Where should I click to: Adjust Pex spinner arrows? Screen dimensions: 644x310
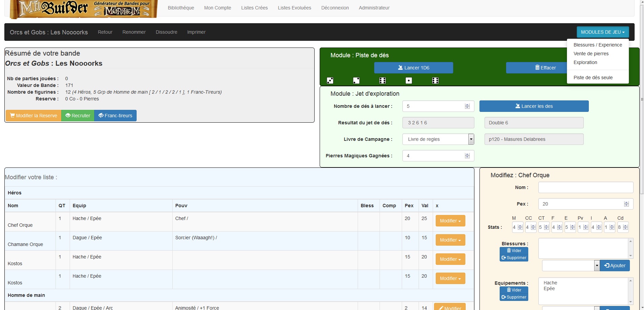click(627, 204)
